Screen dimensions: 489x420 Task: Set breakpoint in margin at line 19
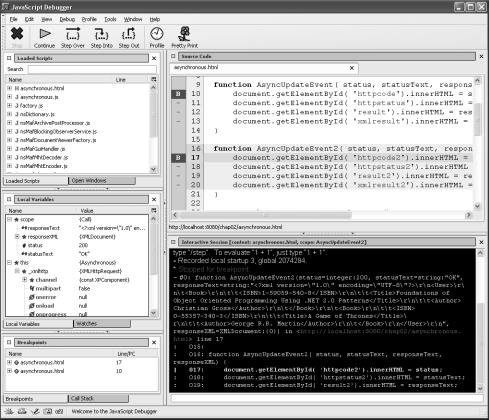(x=178, y=176)
